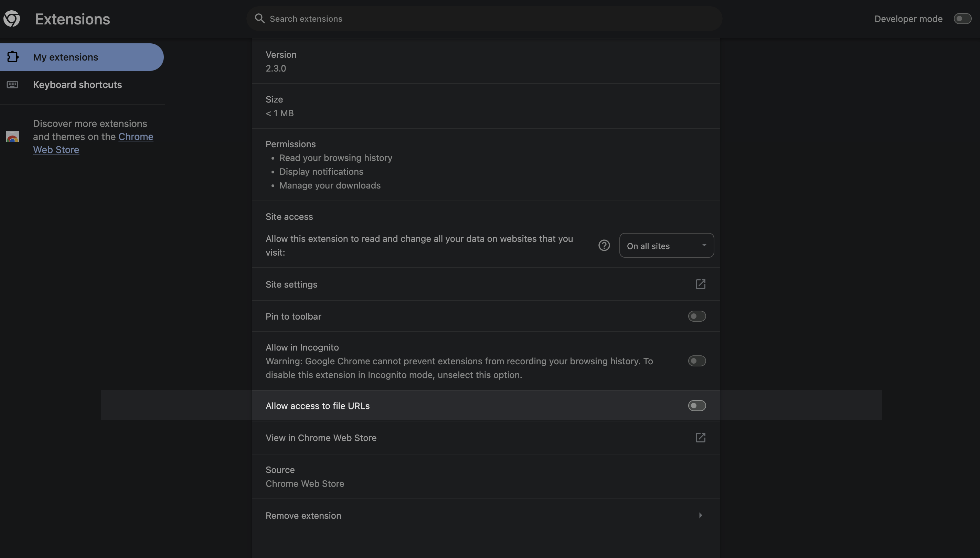Select My extensions in sidebar

(x=82, y=57)
